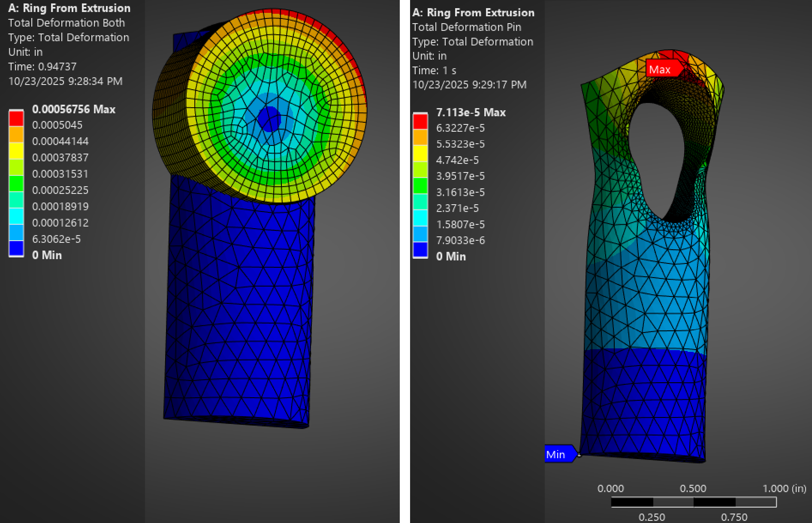
Task: Click the 'Total Deformation Both' title text
Action: click(x=66, y=23)
